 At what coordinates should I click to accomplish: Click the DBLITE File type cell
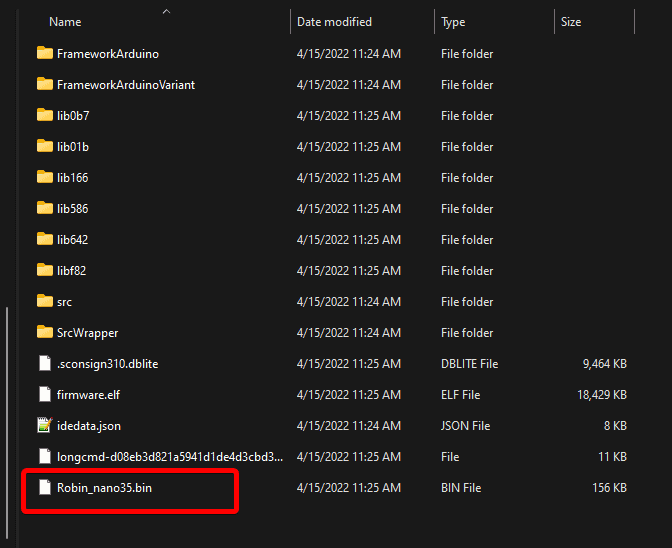[469, 364]
